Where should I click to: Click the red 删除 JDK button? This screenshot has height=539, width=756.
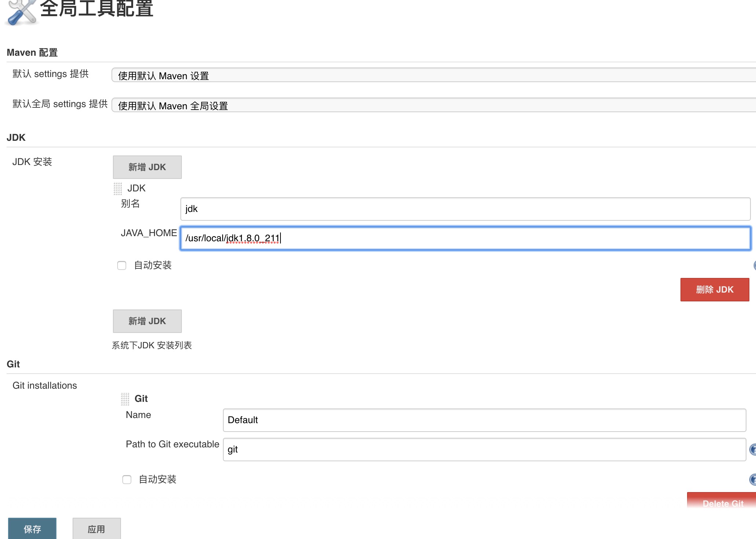point(714,289)
